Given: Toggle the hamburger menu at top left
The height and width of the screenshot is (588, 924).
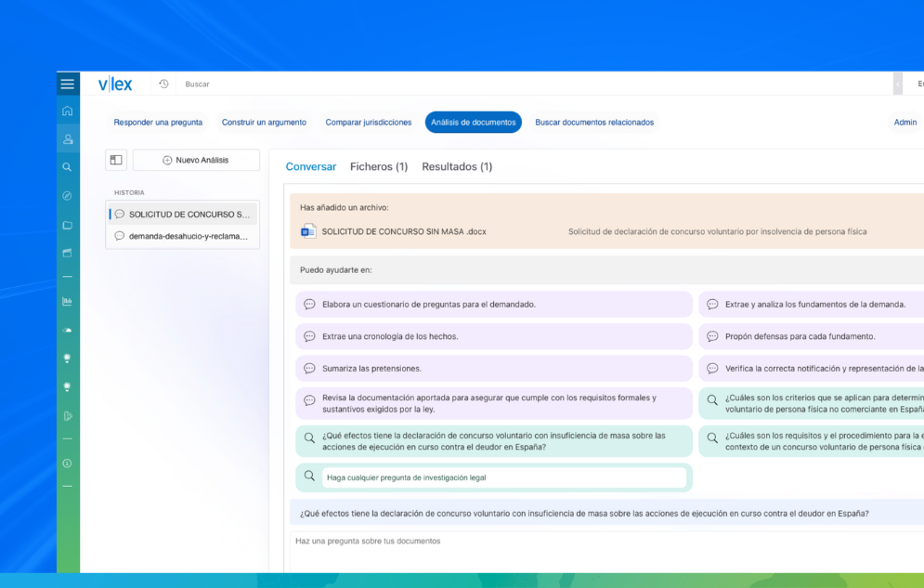Looking at the screenshot, I should click(x=67, y=83).
